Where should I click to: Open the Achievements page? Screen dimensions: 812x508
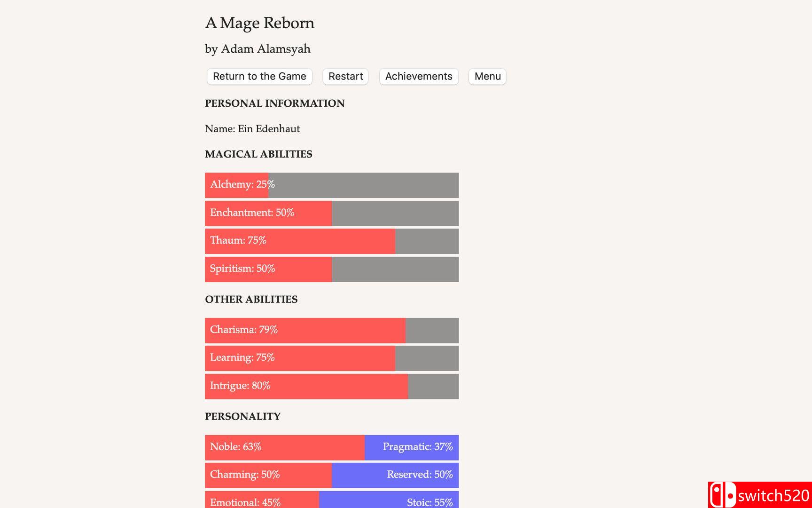tap(419, 76)
